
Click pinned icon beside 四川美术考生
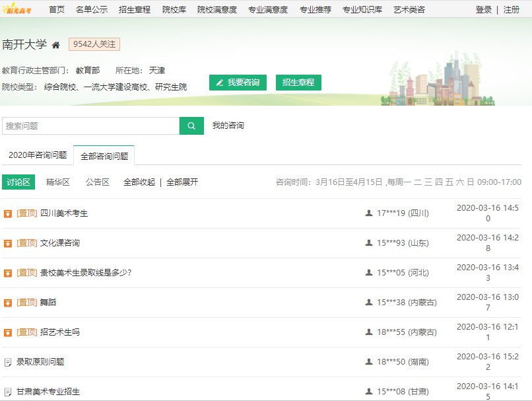pos(8,213)
